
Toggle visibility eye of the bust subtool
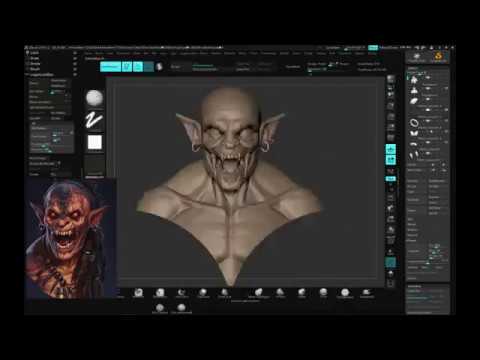coord(446,88)
